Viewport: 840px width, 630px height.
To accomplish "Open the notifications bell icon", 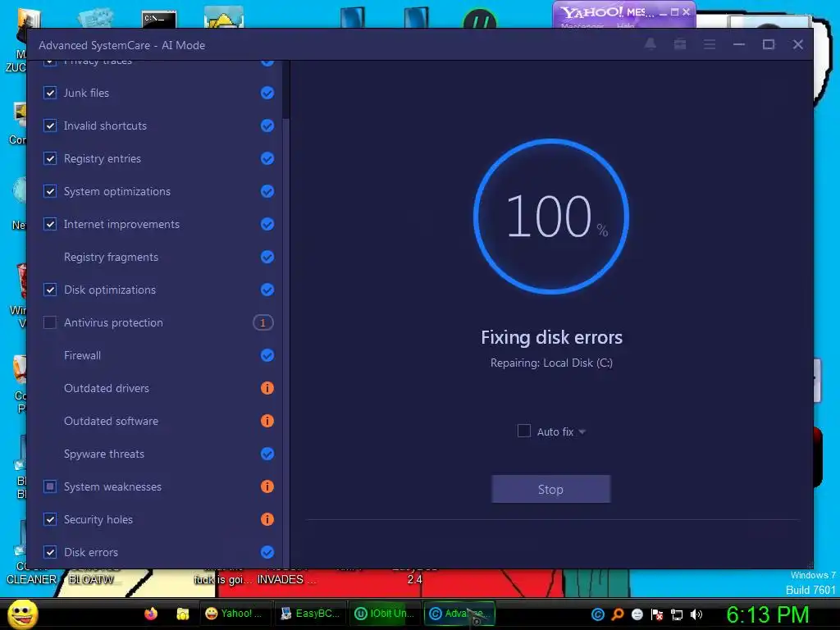I will point(651,44).
